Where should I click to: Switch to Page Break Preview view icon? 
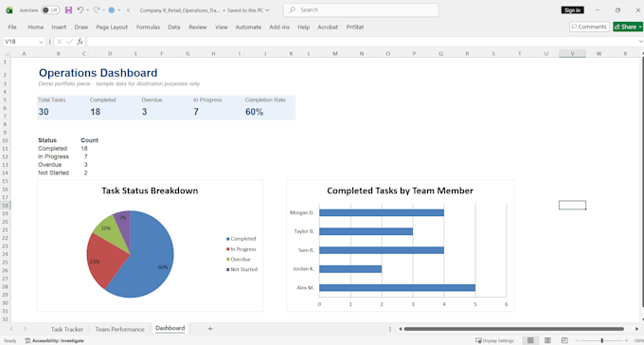[x=564, y=340]
